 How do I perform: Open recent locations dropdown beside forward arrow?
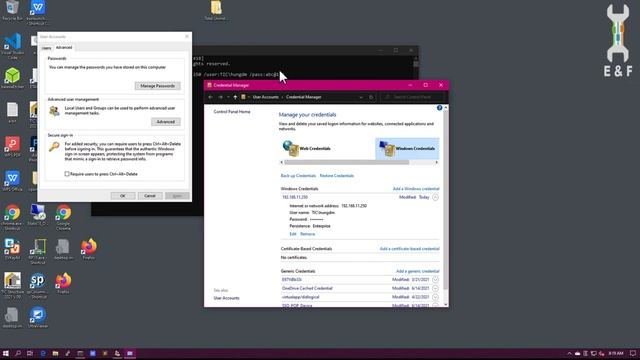pyautogui.click(x=228, y=97)
